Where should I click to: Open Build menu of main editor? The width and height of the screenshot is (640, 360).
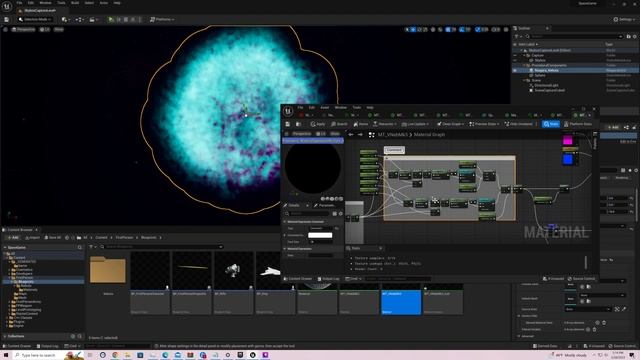click(x=75, y=3)
